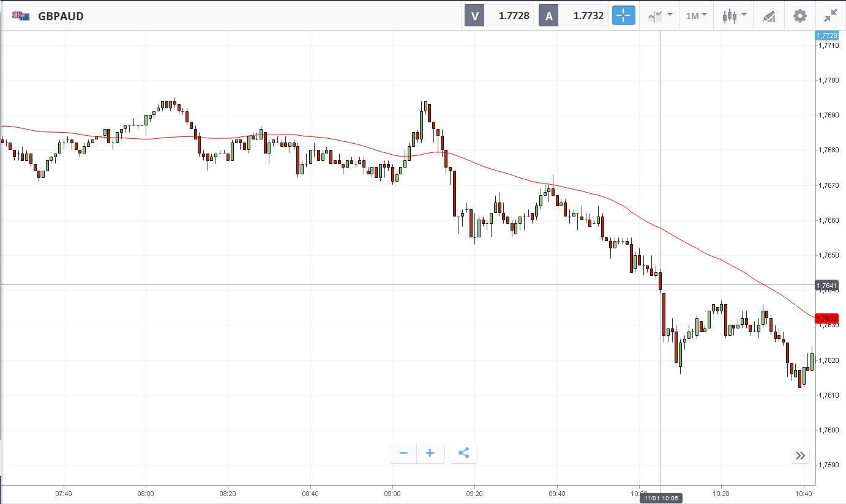The width and height of the screenshot is (846, 504).
Task: Click the blue current price 1.7728 label
Action: tap(826, 35)
